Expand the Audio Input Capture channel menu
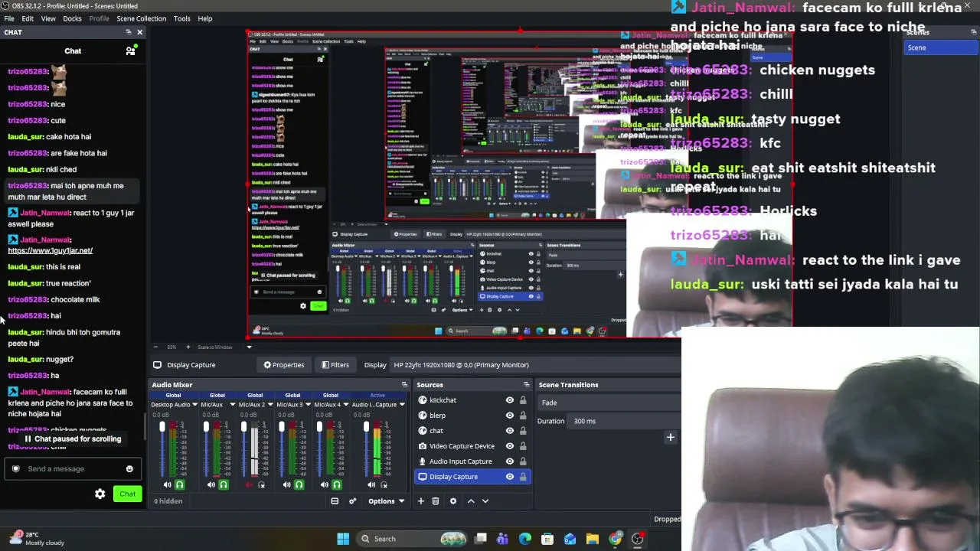The height and width of the screenshot is (551, 980). pyautogui.click(x=402, y=405)
